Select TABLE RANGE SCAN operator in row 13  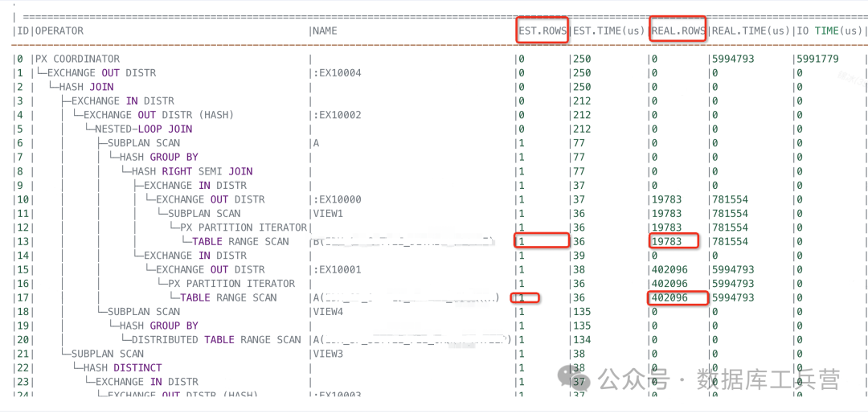coord(241,241)
